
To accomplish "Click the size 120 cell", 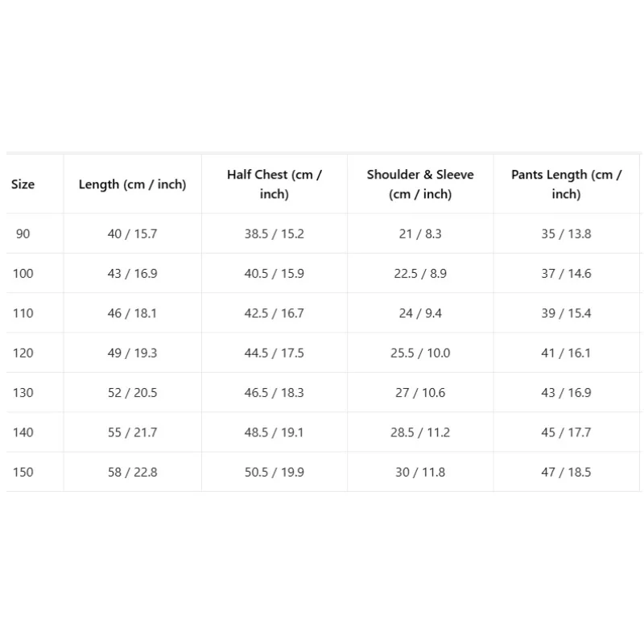I will [23, 353].
